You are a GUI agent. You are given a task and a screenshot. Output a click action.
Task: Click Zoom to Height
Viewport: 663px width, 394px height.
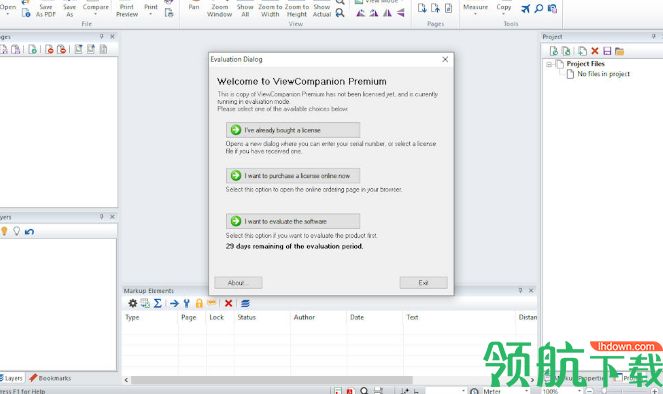click(297, 10)
